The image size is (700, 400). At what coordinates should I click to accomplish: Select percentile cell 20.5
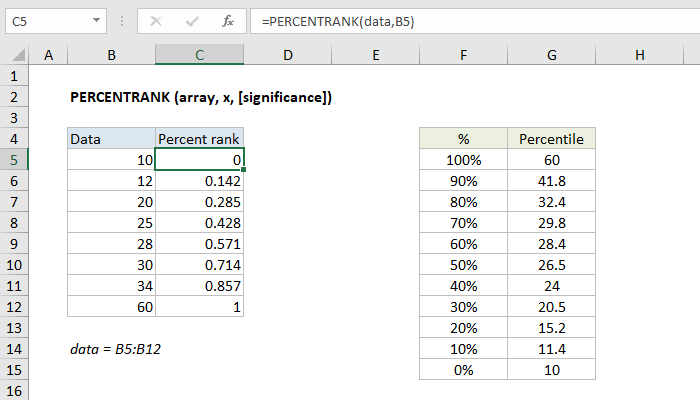552,307
